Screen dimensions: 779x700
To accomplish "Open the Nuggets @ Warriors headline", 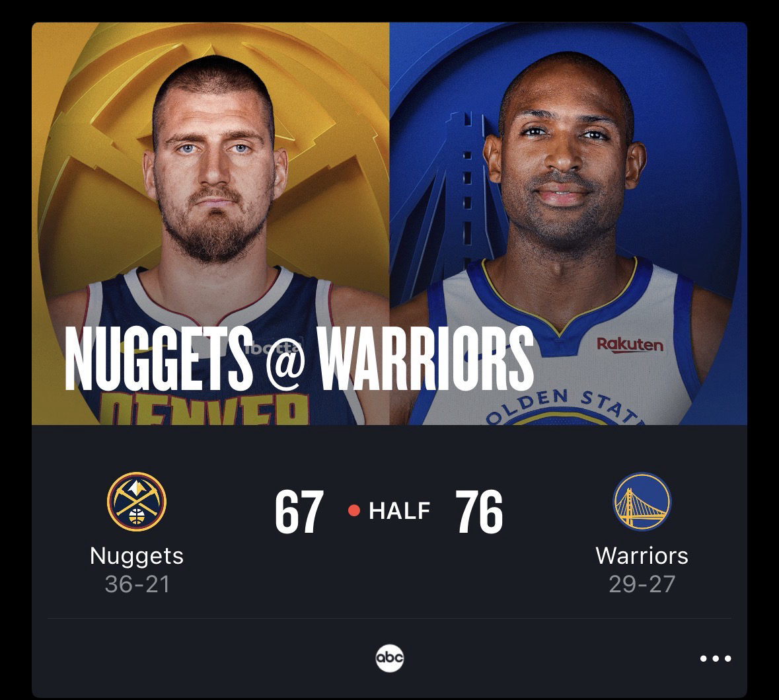I will (299, 359).
